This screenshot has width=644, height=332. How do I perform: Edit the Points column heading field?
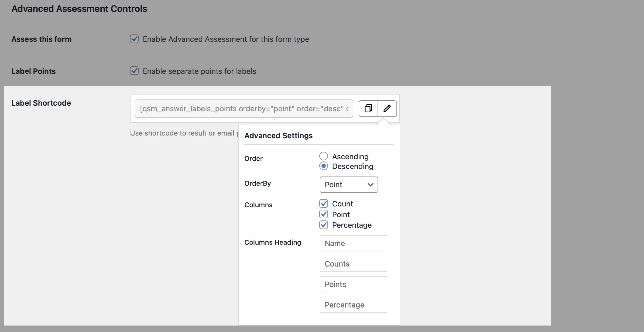353,284
